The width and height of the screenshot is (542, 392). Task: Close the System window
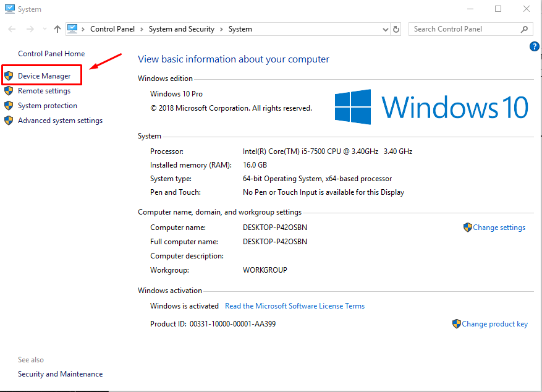(527, 9)
